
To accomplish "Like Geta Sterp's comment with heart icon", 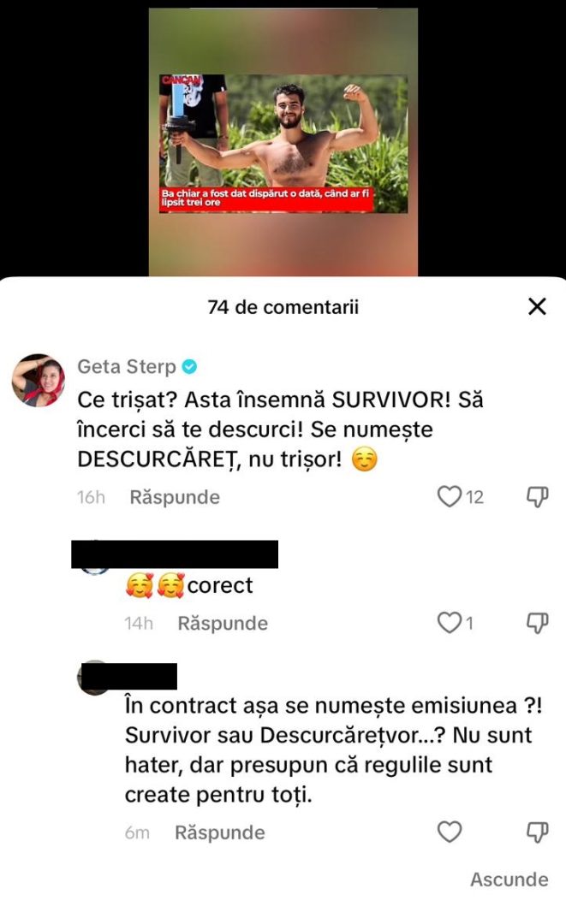I will [x=450, y=497].
